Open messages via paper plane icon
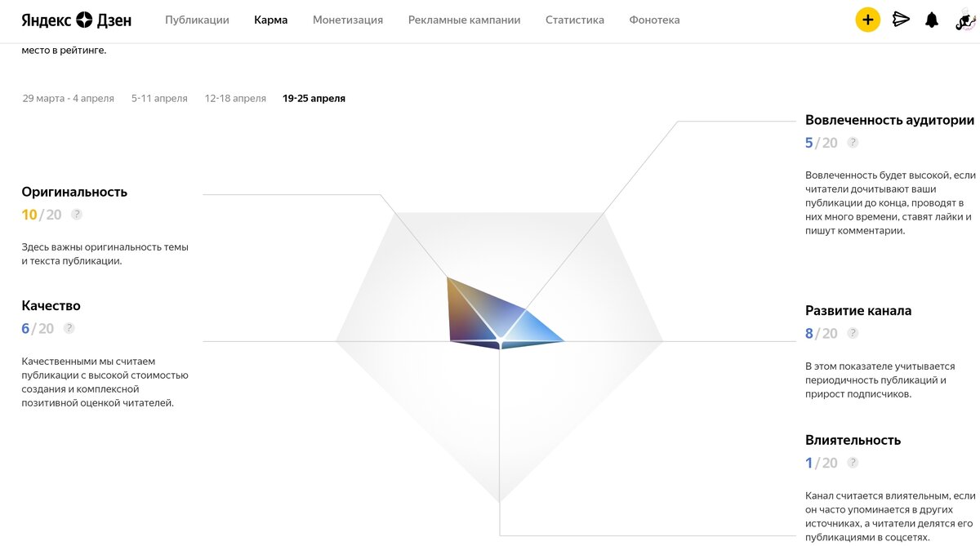The width and height of the screenshot is (980, 546). (901, 20)
